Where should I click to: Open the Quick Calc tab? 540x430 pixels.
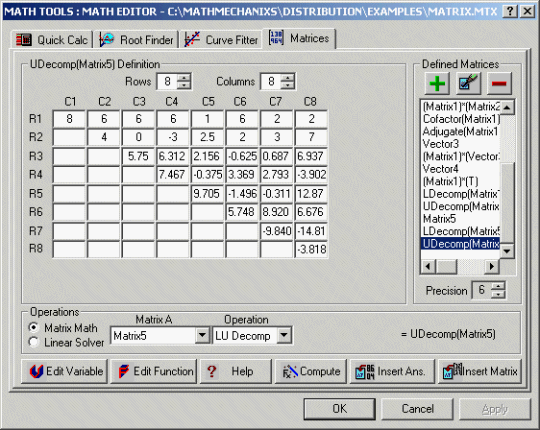[53, 40]
